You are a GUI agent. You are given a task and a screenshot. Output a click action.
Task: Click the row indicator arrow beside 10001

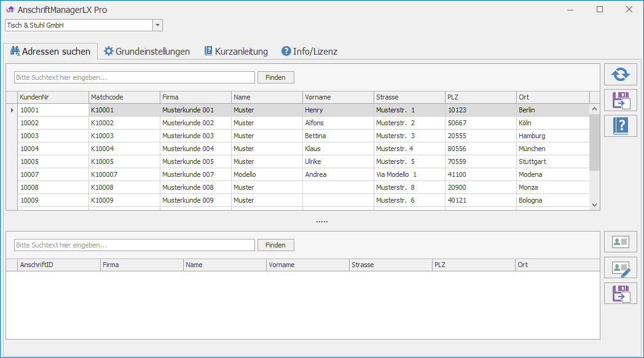point(12,111)
